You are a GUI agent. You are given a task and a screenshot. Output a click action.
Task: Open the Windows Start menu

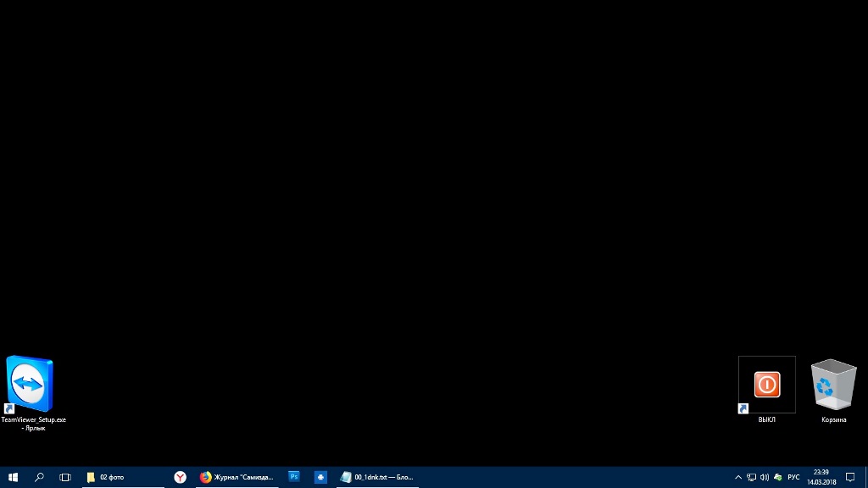13,477
